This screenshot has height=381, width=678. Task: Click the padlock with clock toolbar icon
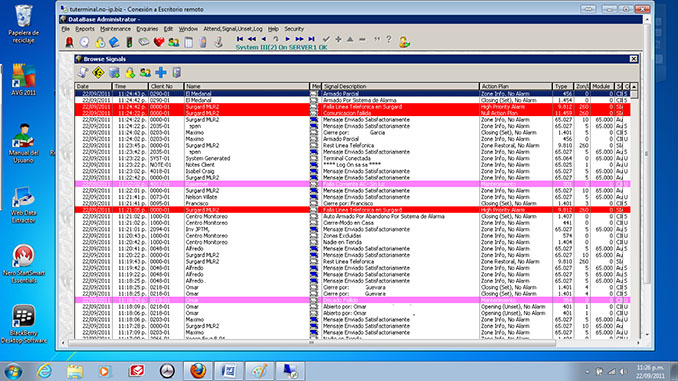pyautogui.click(x=100, y=42)
